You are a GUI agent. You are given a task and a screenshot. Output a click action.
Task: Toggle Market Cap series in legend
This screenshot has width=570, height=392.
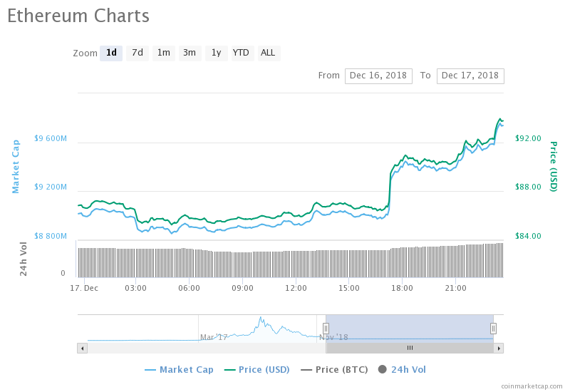[x=180, y=370]
